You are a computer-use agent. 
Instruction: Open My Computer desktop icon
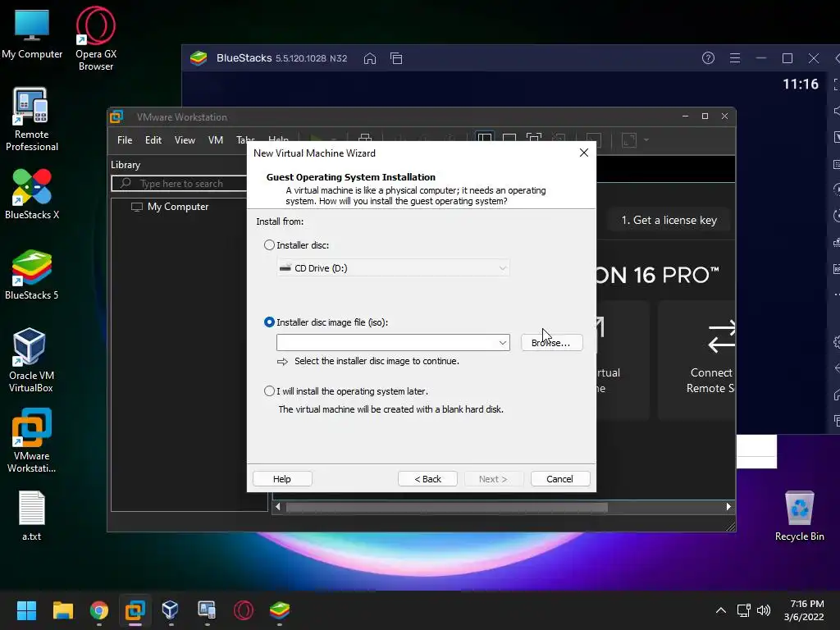click(32, 34)
